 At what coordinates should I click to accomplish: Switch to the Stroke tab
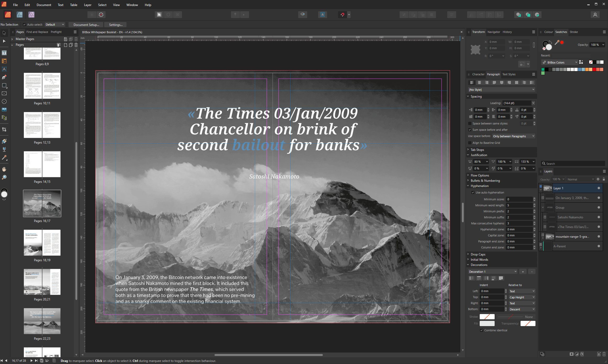574,32
